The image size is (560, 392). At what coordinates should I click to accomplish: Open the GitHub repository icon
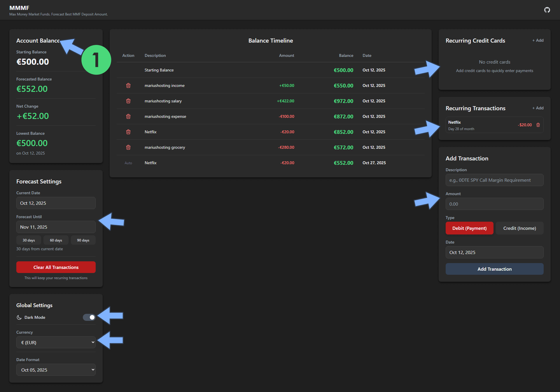pyautogui.click(x=547, y=10)
